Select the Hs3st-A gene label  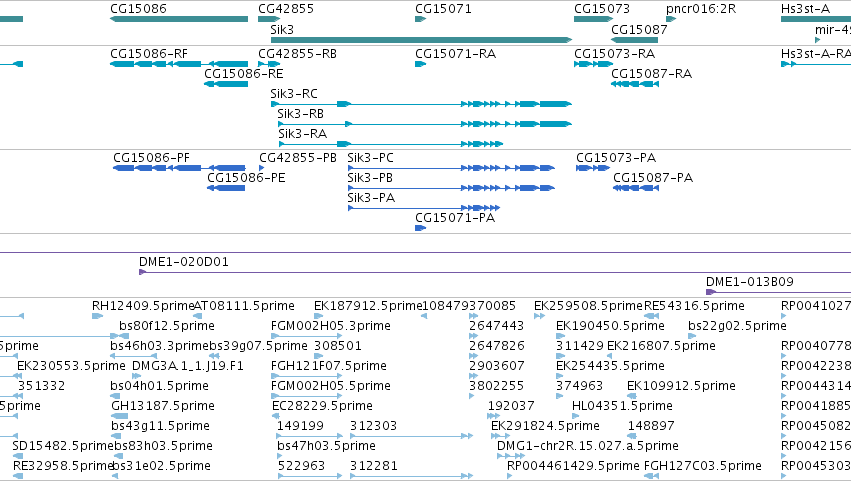tap(805, 9)
